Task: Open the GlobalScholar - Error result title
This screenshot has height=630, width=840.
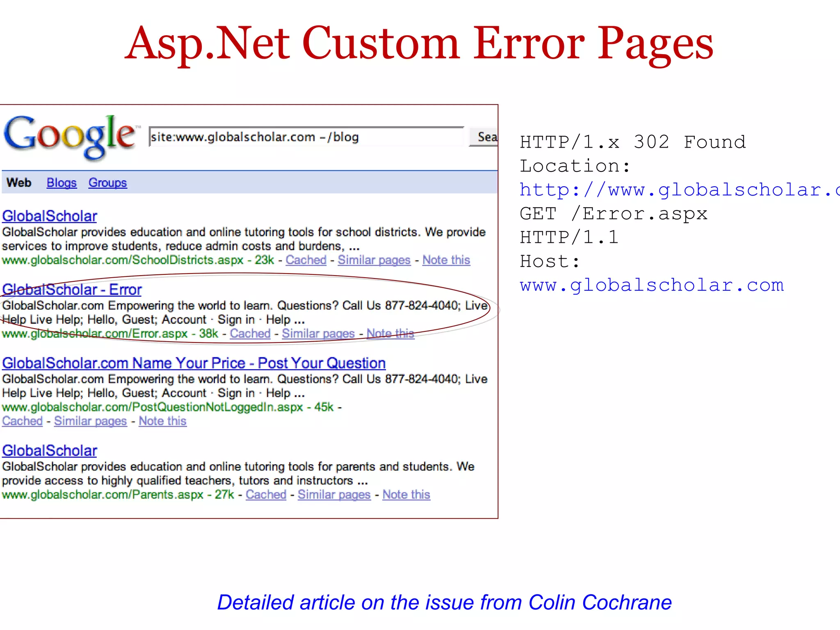Action: click(72, 290)
